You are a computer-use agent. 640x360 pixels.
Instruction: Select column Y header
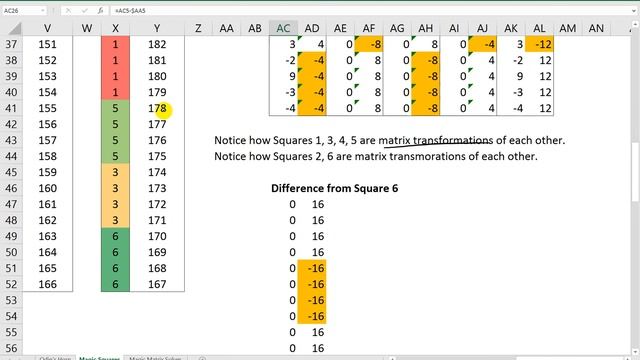[157, 28]
